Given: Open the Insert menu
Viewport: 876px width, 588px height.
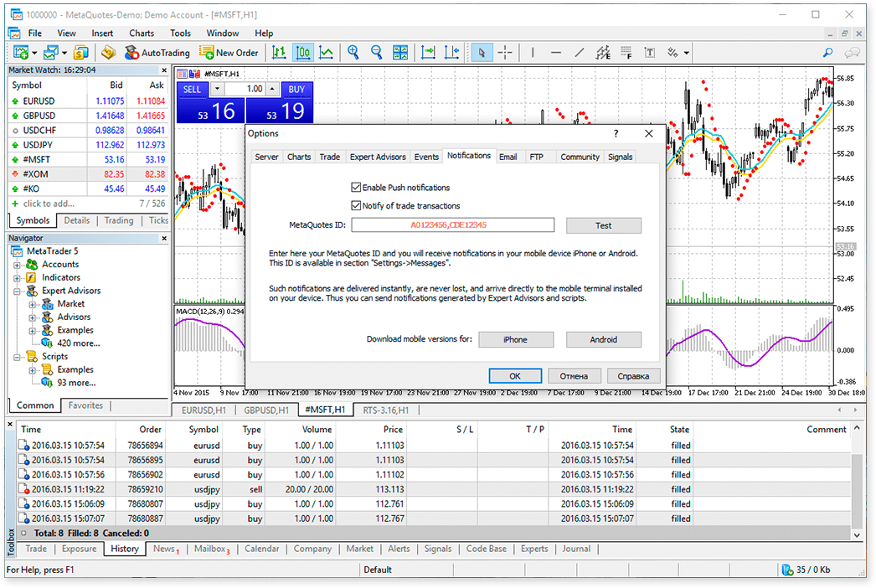Looking at the screenshot, I should (x=102, y=34).
